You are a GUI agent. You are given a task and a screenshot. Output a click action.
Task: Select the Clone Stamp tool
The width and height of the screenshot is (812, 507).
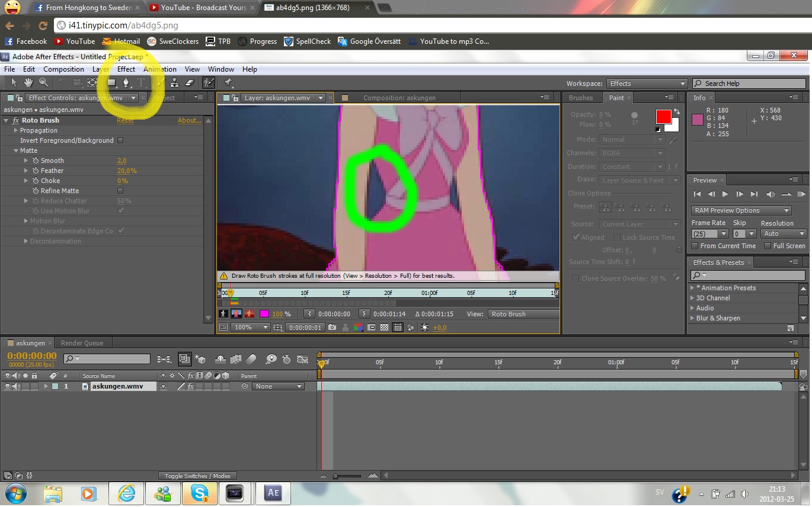pyautogui.click(x=174, y=83)
